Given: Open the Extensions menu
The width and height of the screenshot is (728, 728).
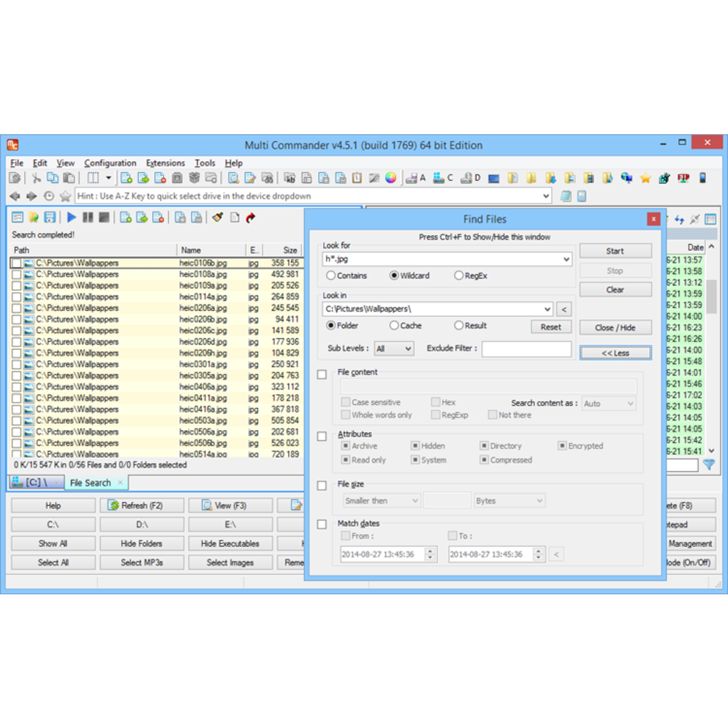Looking at the screenshot, I should [165, 163].
